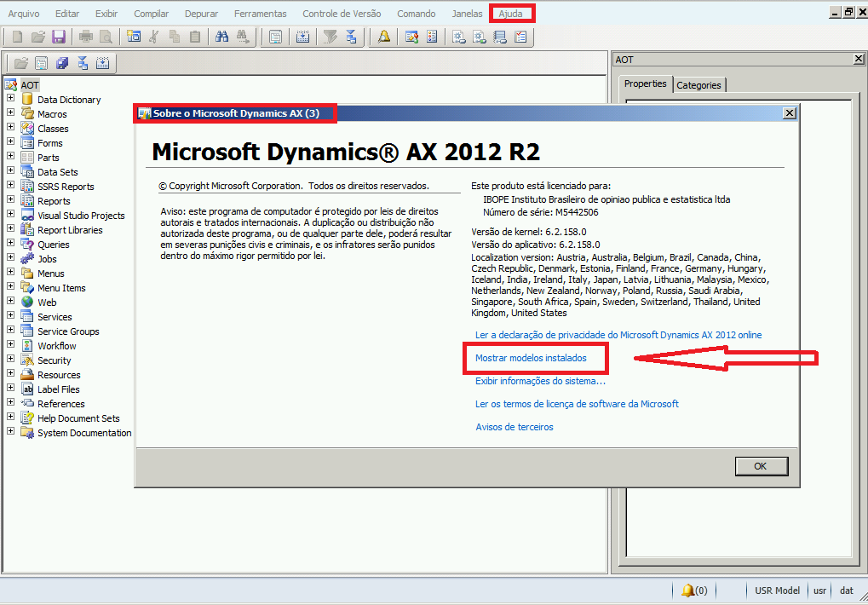Expand the Data Dictionary node
The image size is (868, 605).
coord(10,97)
